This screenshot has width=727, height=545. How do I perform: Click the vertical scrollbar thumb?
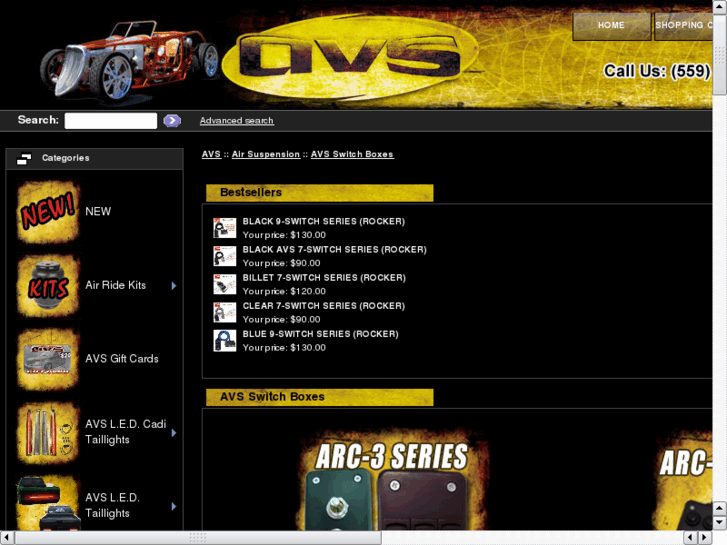click(x=720, y=54)
